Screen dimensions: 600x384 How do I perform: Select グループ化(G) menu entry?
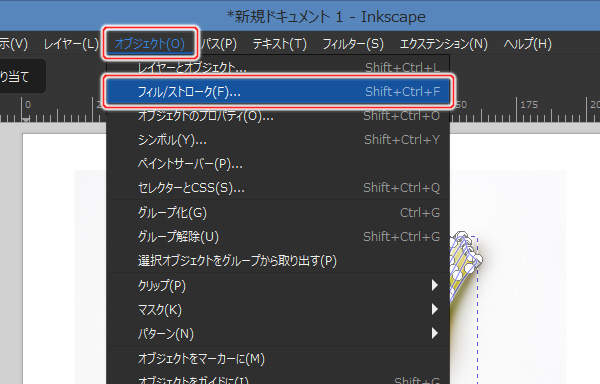pos(278,213)
